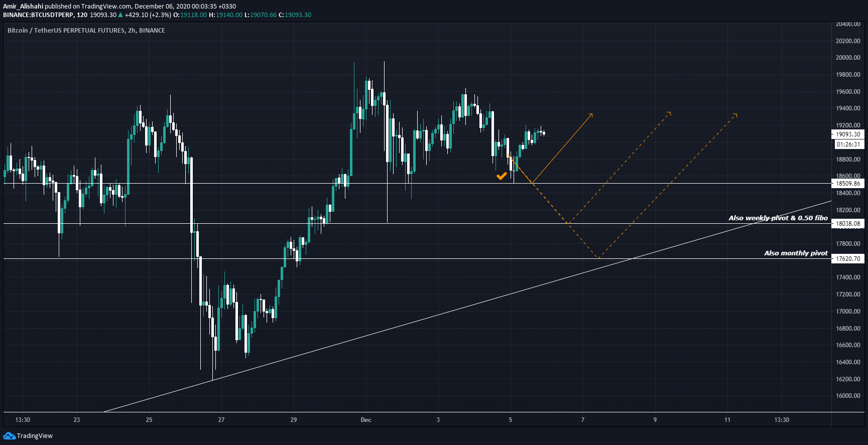The image size is (868, 445).
Task: Click the '9' date label on time axis
Action: (655, 420)
